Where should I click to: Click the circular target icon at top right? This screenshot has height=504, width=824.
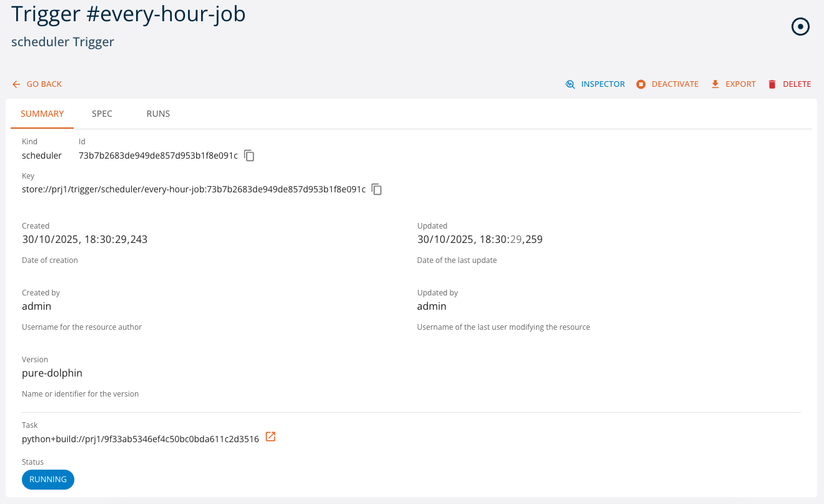tap(800, 27)
